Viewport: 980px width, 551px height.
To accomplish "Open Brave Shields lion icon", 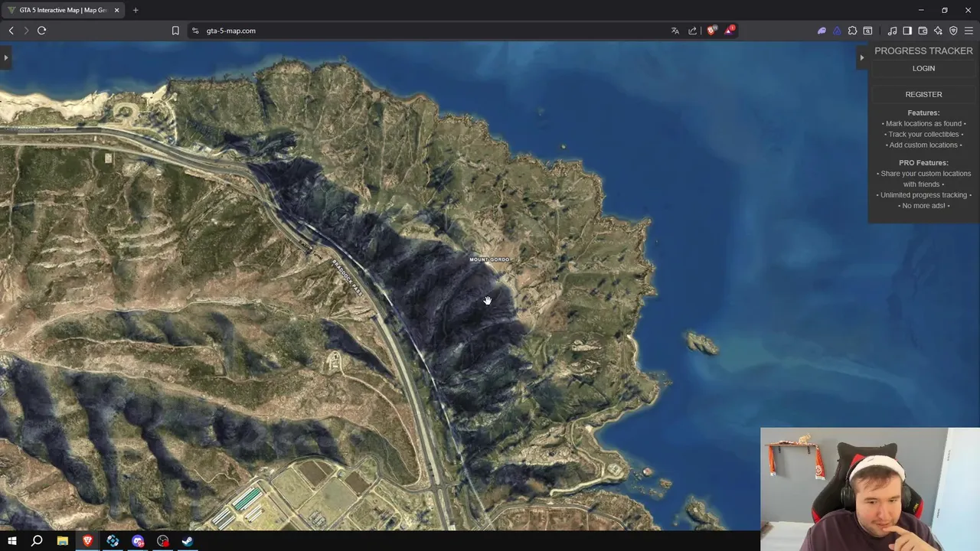I will (x=711, y=31).
